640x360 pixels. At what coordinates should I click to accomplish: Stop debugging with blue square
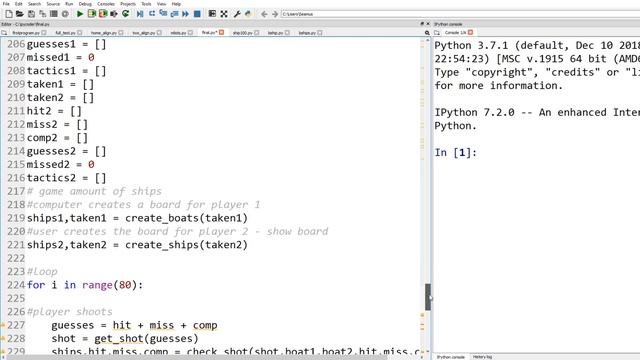pyautogui.click(x=197, y=14)
